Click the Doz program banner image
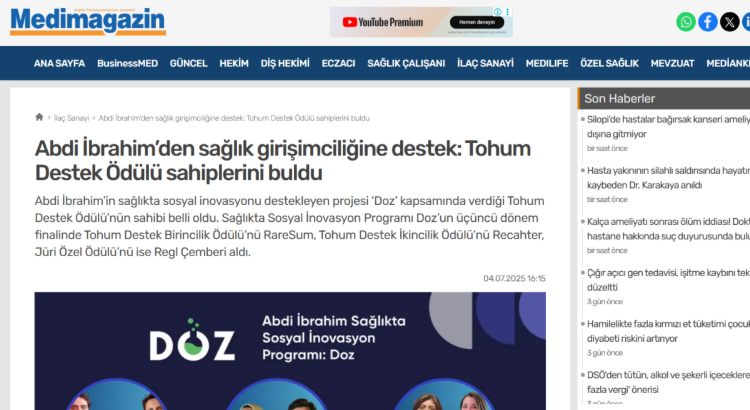 point(290,351)
